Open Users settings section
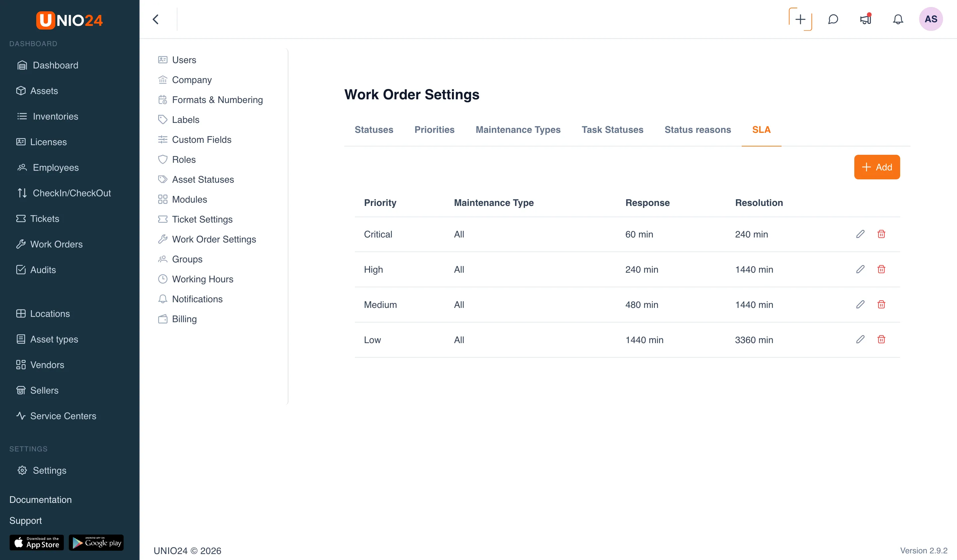The width and height of the screenshot is (957, 560). click(177, 60)
